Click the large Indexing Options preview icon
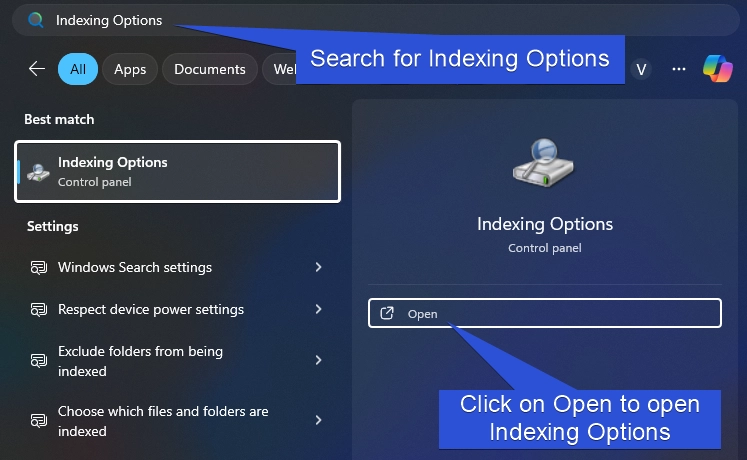Screen dimensions: 747x460 pos(544,162)
